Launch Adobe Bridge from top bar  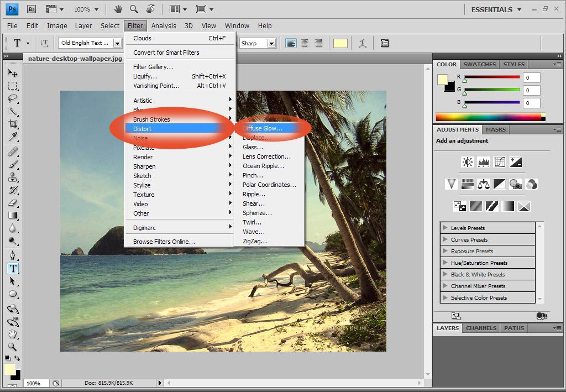32,9
